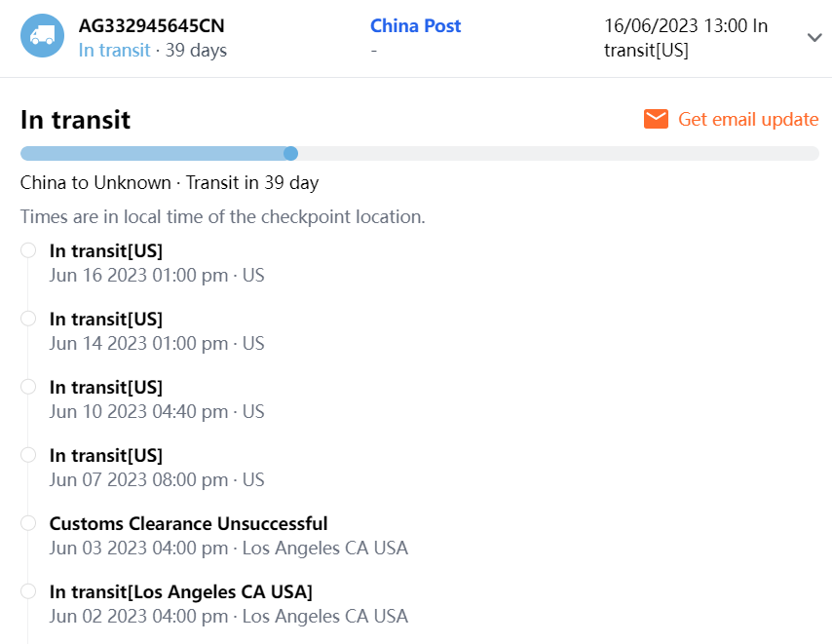Image resolution: width=832 pixels, height=644 pixels.
Task: Click the blue delivery truck icon
Action: coord(42,36)
